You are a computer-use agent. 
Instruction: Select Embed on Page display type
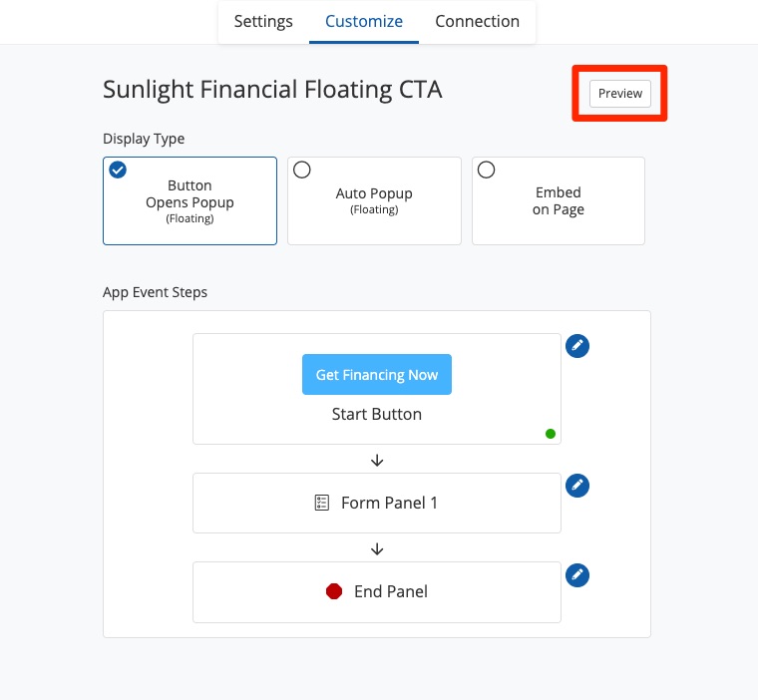coord(558,200)
